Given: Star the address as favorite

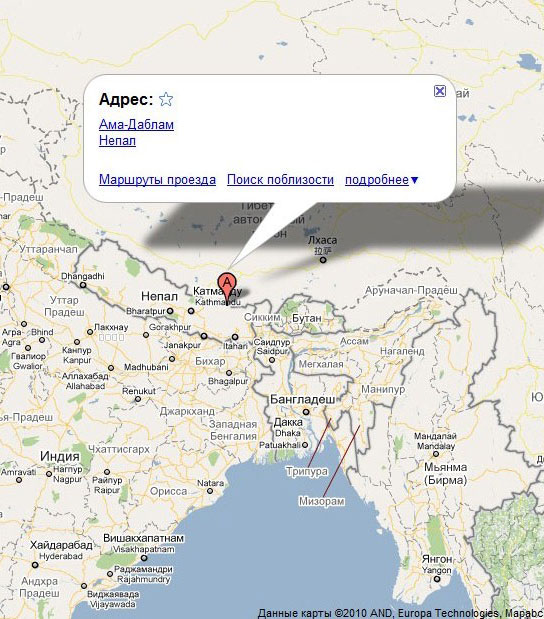Looking at the screenshot, I should pos(166,99).
